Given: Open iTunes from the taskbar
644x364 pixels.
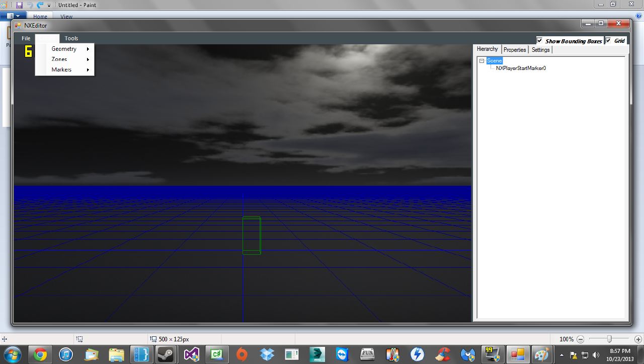Looking at the screenshot, I should [x=66, y=355].
